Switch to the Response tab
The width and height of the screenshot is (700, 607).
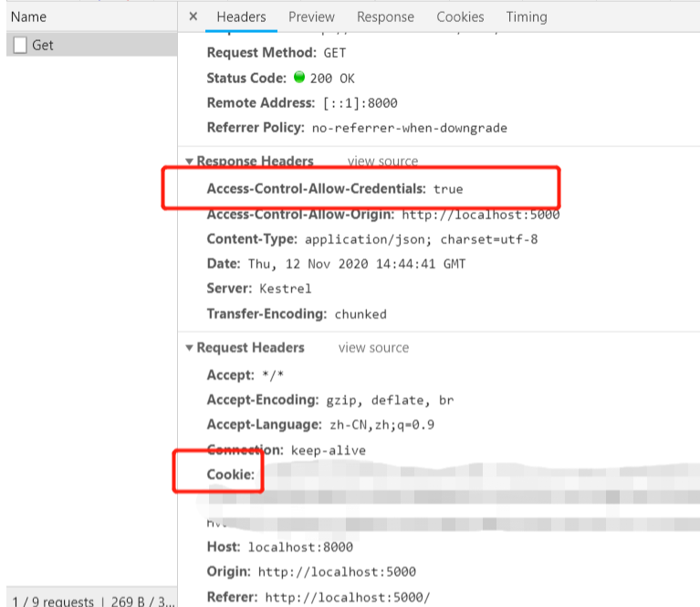[385, 16]
